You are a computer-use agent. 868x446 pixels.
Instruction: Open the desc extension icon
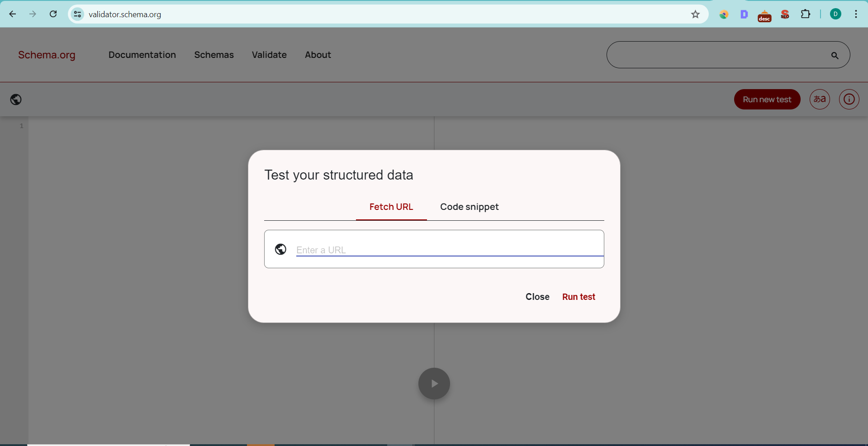[764, 15]
